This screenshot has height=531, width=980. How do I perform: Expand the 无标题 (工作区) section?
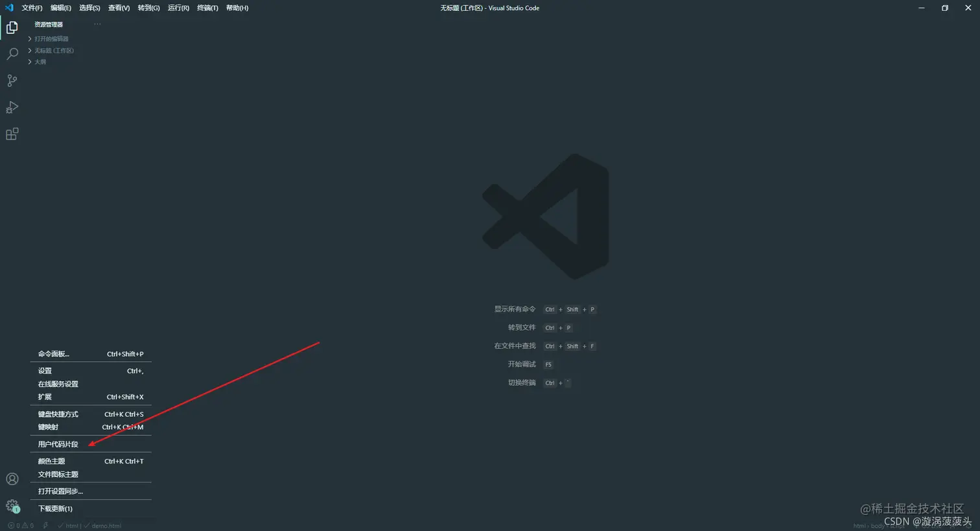pos(51,51)
